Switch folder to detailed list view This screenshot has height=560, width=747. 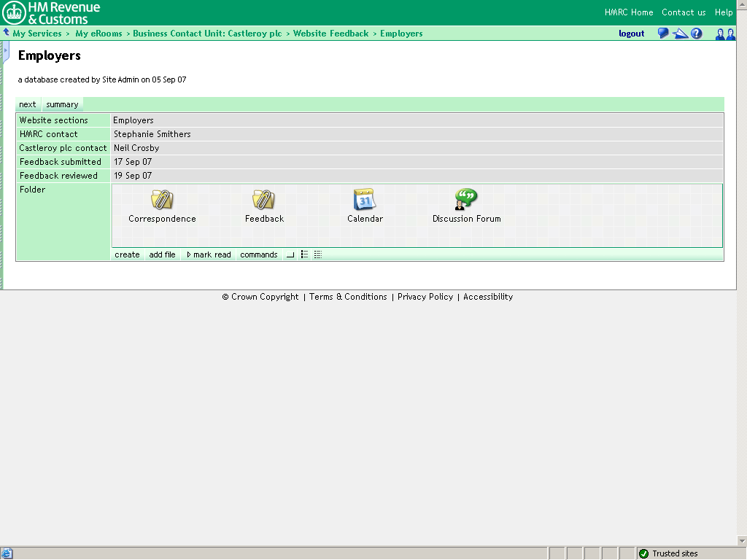(318, 255)
